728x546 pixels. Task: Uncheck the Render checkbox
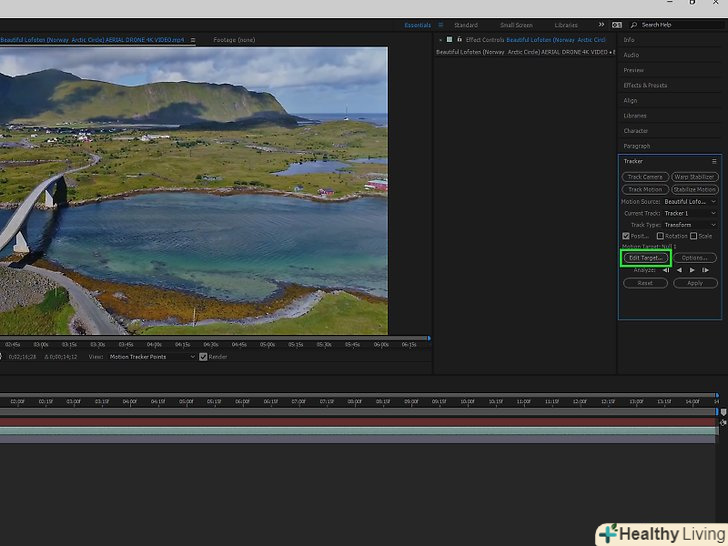coord(203,357)
